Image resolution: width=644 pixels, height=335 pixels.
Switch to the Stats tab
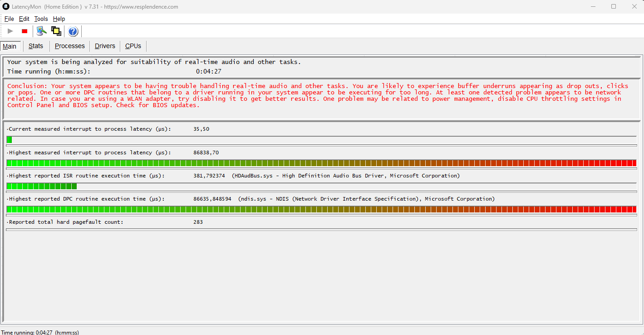pyautogui.click(x=36, y=46)
